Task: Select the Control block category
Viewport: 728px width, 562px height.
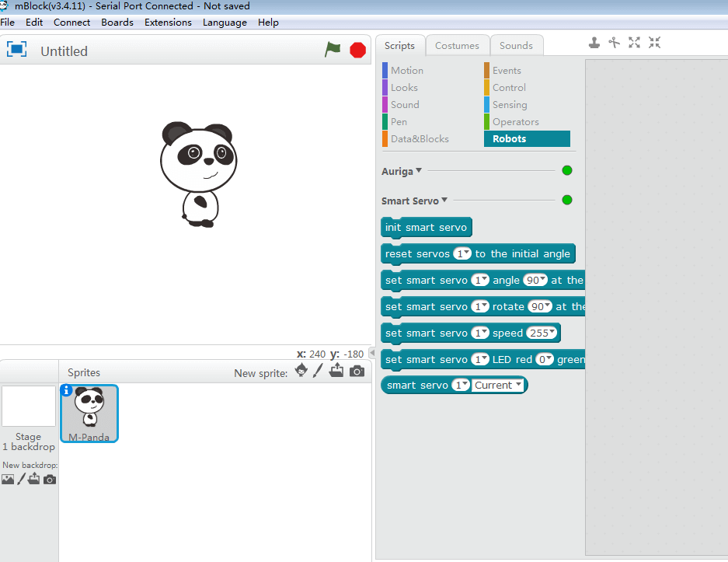Action: point(509,87)
